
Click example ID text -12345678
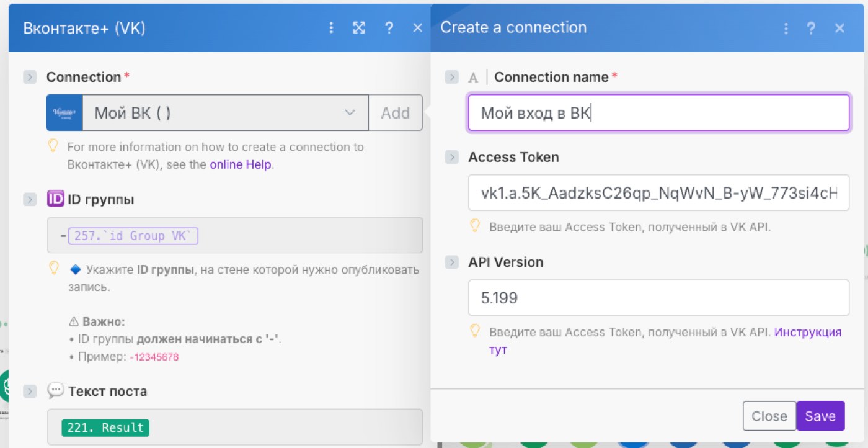154,357
